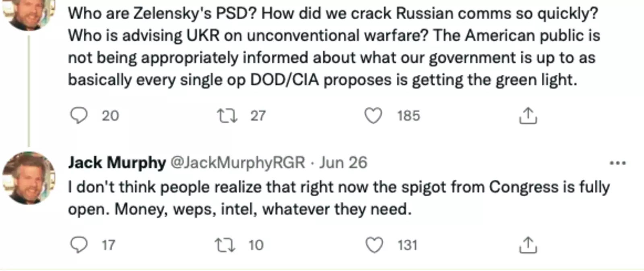Click the 131 likes count number
Image resolution: width=644 pixels, height=271 pixels.
pos(407,245)
